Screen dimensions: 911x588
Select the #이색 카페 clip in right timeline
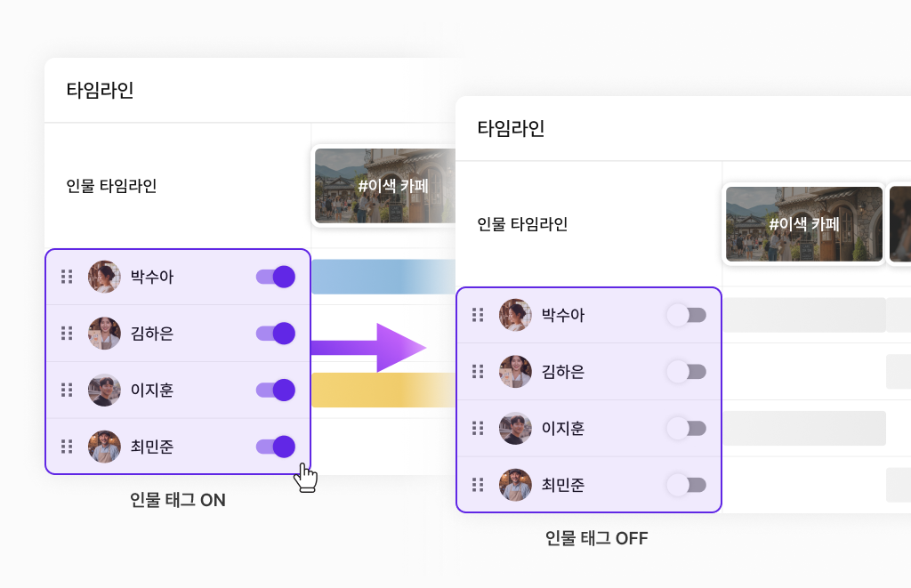[x=803, y=224]
